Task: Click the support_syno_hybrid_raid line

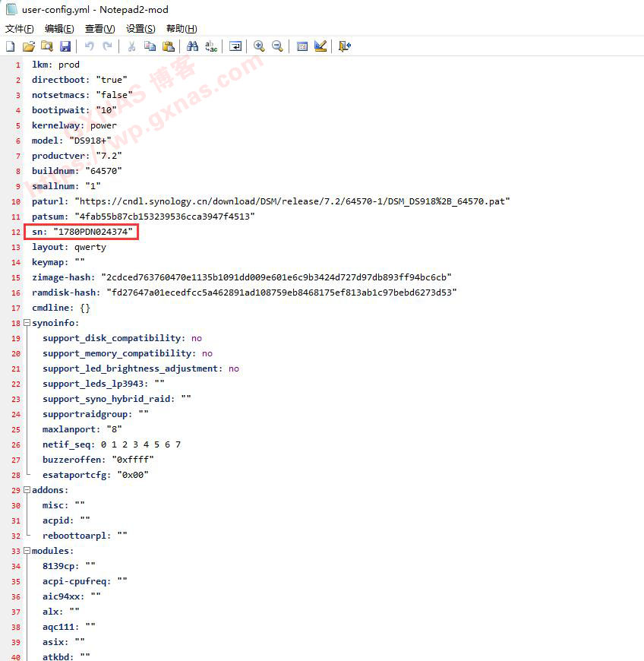Action: [x=117, y=399]
